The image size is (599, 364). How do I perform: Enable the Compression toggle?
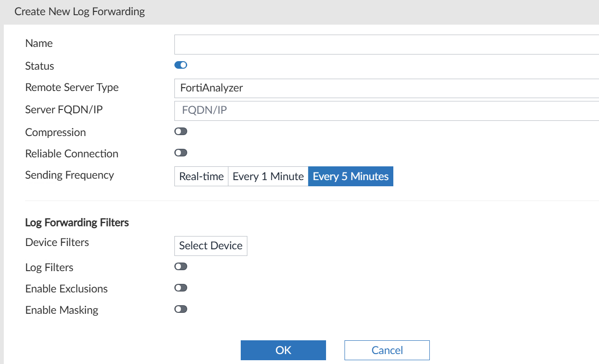[x=181, y=131]
